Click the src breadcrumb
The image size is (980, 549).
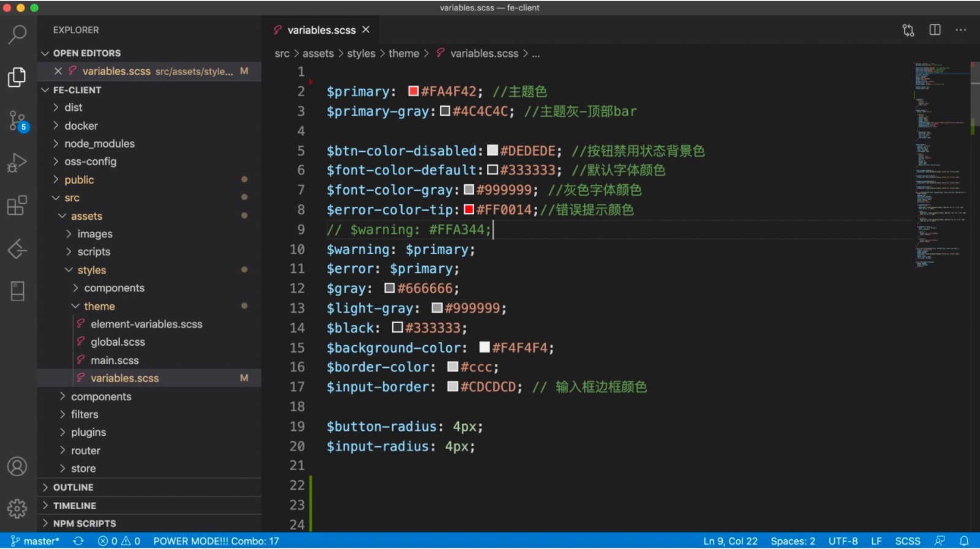click(282, 54)
